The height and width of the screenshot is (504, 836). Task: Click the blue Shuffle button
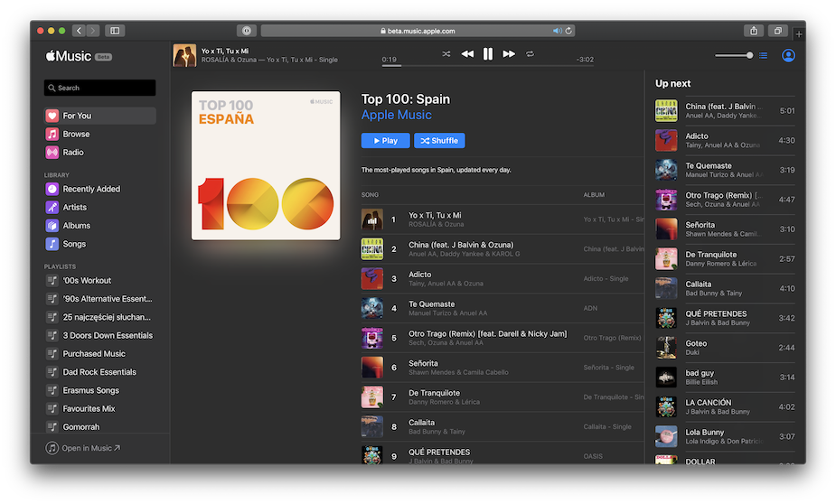[439, 141]
